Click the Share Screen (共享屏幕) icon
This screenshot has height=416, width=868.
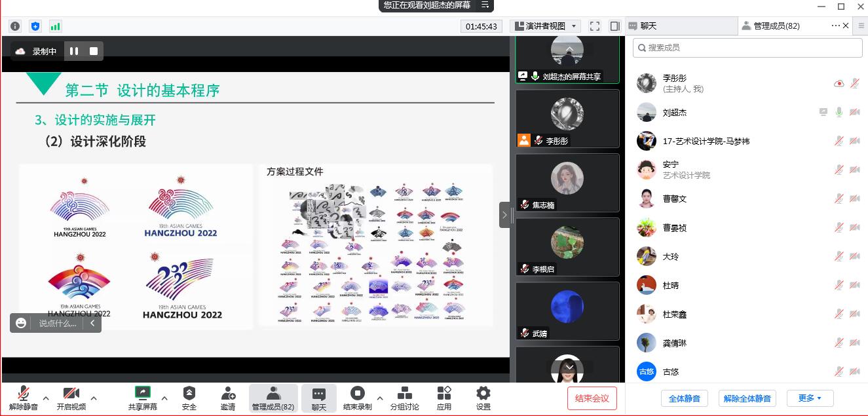(x=142, y=393)
